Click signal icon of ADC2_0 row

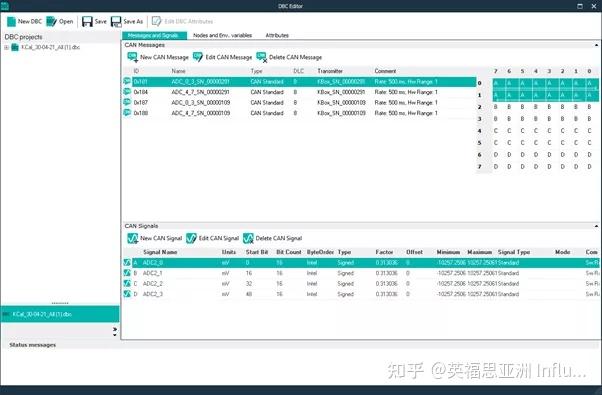tap(127, 263)
